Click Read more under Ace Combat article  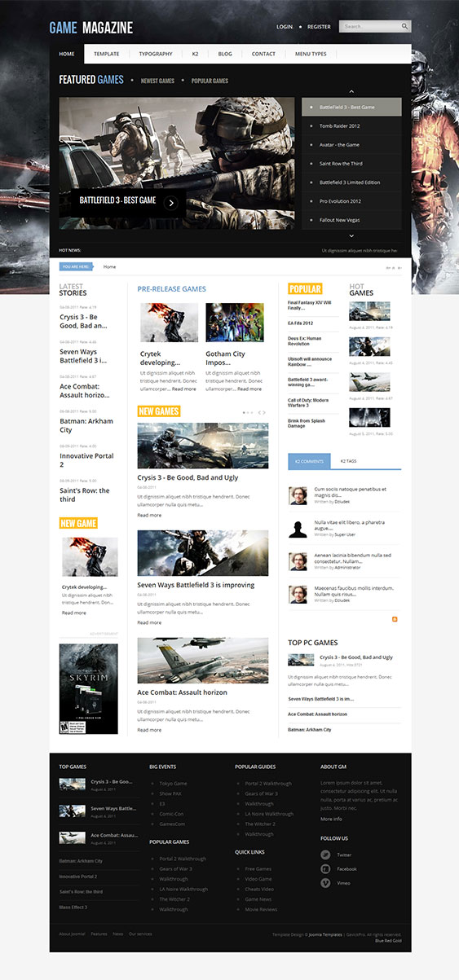coord(149,730)
